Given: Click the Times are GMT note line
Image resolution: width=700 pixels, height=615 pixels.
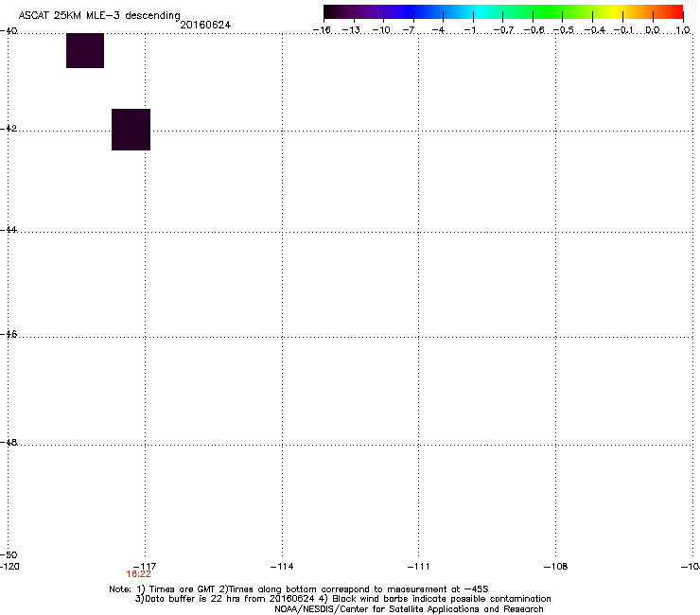Looking at the screenshot, I should coord(298,589).
